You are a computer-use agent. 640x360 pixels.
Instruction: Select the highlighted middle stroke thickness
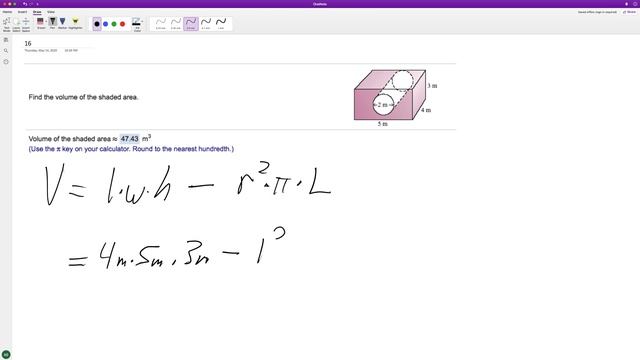(191, 23)
